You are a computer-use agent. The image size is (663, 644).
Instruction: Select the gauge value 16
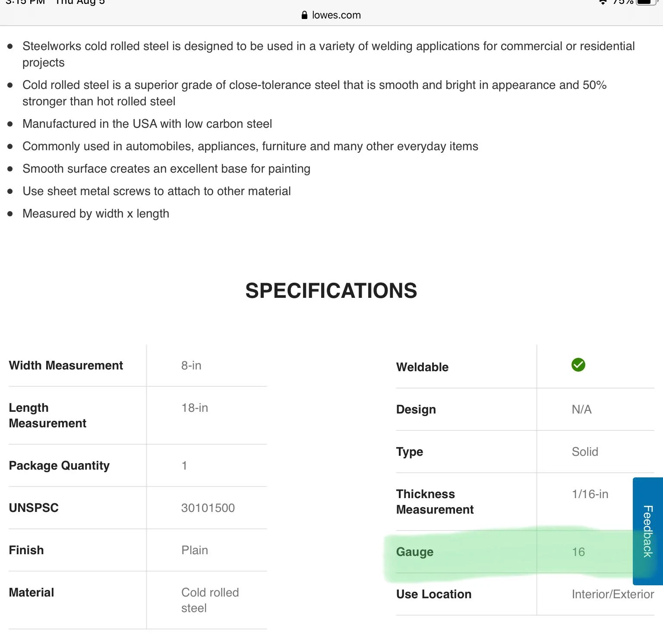578,552
